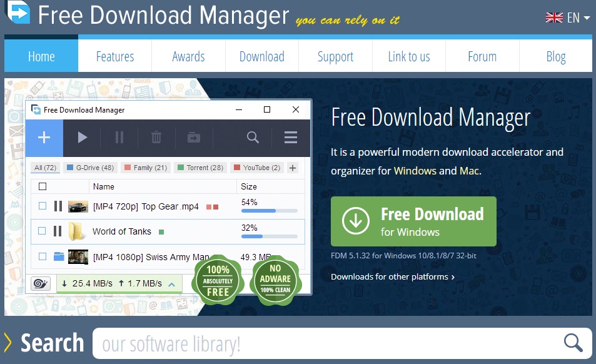Open the EN language dropdown arrow
The height and width of the screenshot is (364, 596).
click(x=587, y=18)
